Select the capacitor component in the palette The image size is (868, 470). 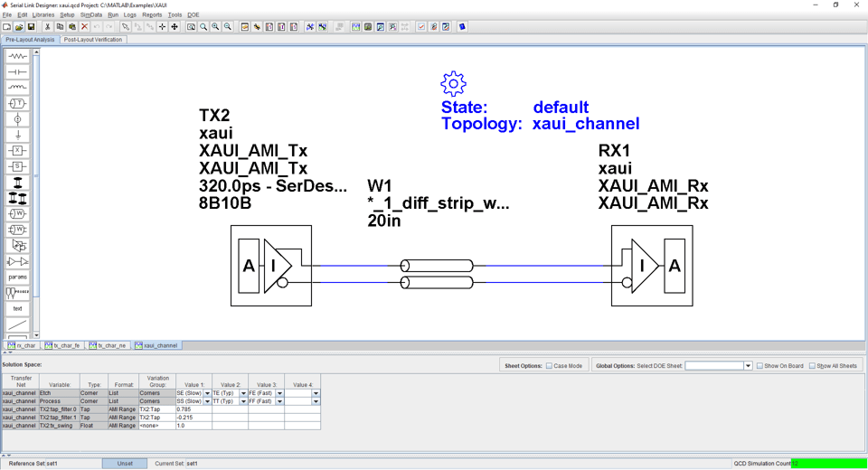[17, 71]
